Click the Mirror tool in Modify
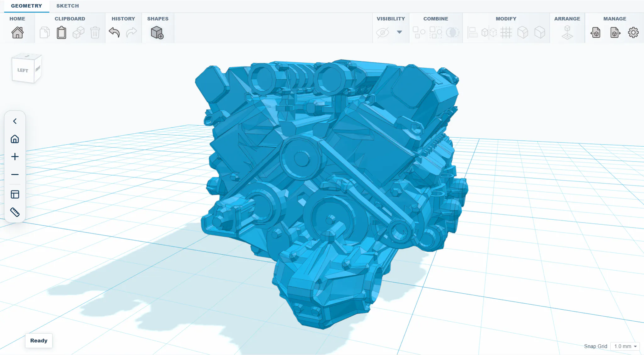Viewport: 644px width, 355px height. (x=489, y=32)
